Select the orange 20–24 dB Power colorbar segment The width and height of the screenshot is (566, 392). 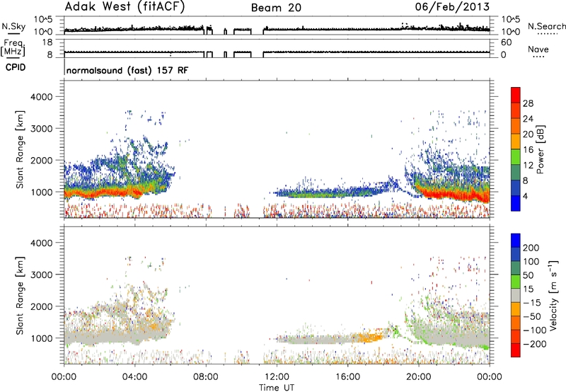coord(516,126)
